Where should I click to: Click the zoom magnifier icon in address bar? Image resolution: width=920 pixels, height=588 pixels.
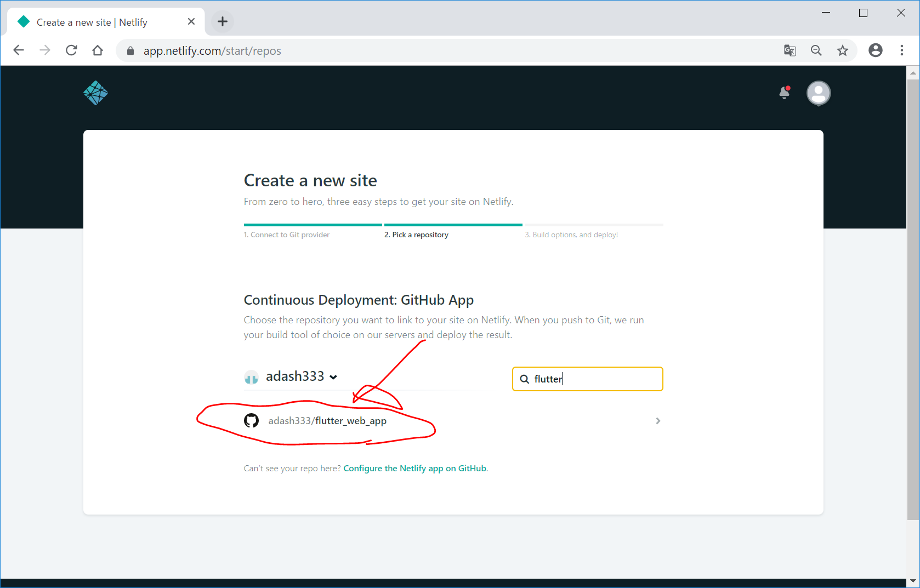[816, 50]
